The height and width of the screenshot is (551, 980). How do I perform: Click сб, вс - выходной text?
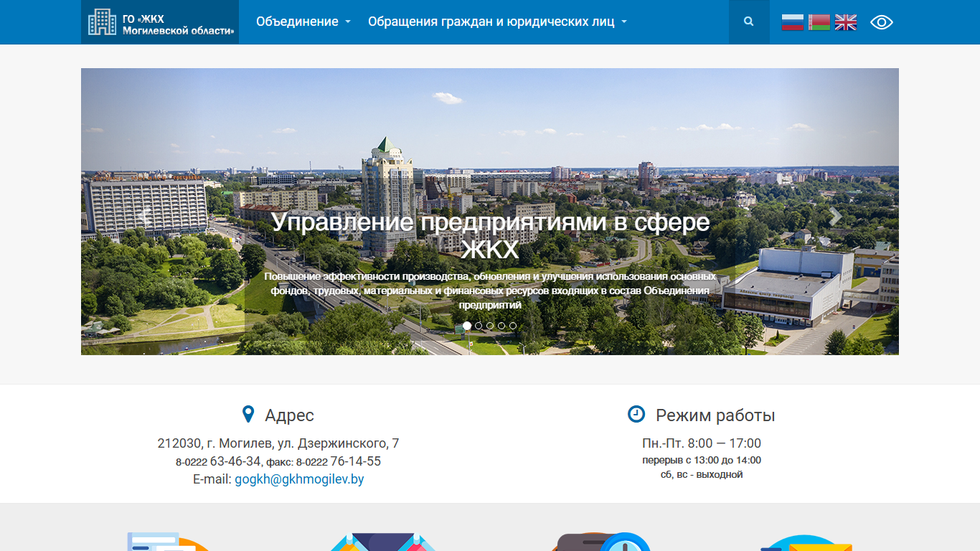[x=702, y=475]
